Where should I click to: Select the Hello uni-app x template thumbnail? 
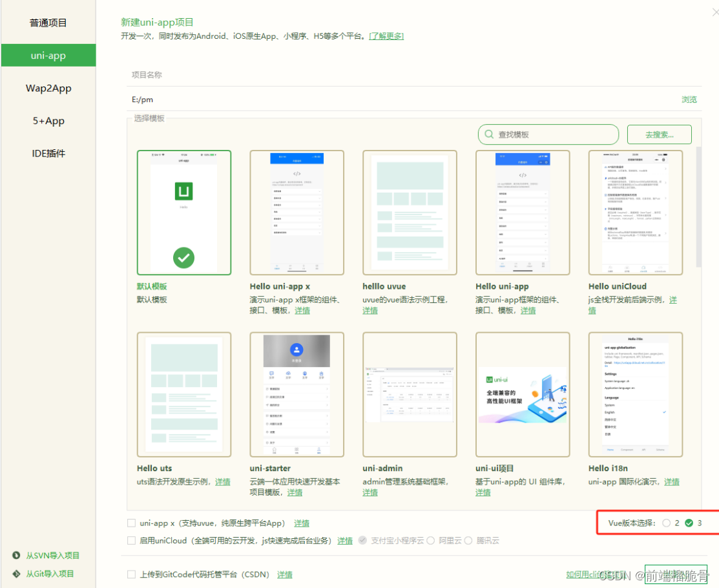pos(297,211)
